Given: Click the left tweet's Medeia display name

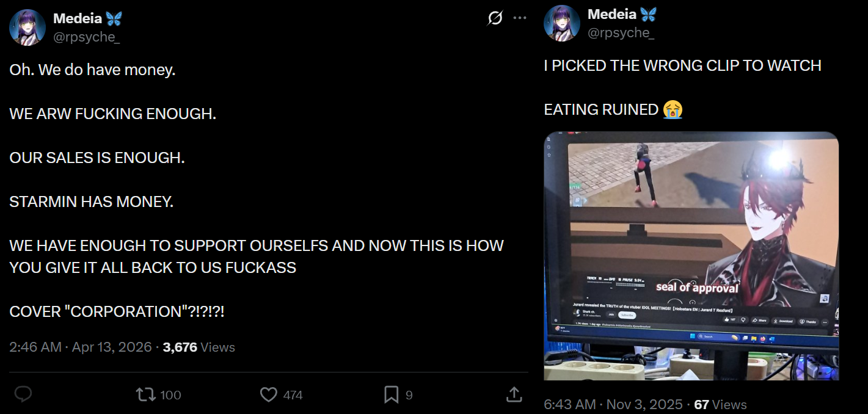Looking at the screenshot, I should pos(76,19).
